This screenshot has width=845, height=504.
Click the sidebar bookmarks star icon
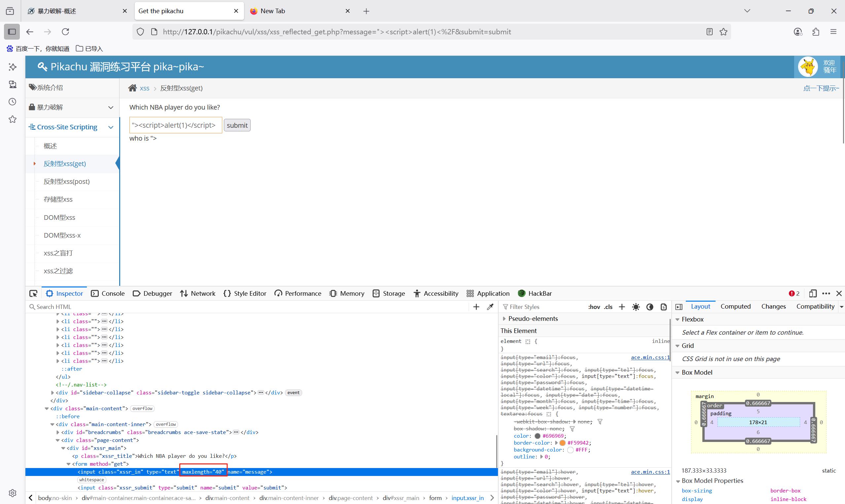tap(13, 119)
